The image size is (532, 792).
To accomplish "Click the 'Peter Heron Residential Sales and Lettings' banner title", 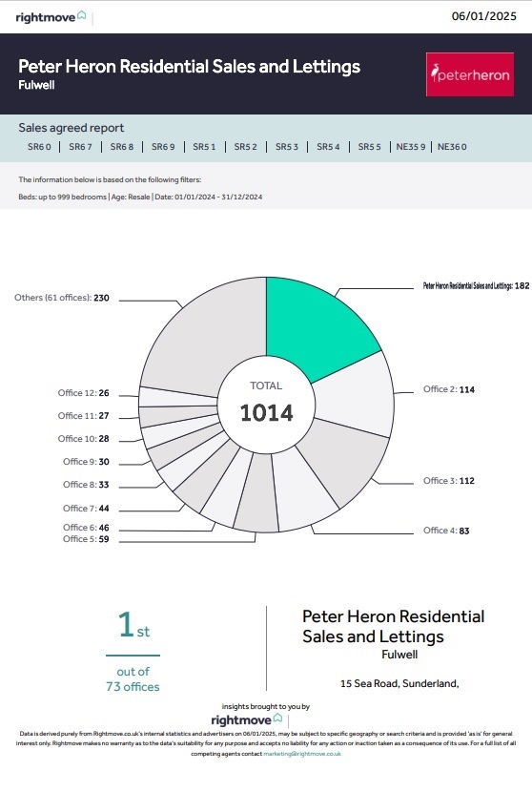I will [x=190, y=67].
